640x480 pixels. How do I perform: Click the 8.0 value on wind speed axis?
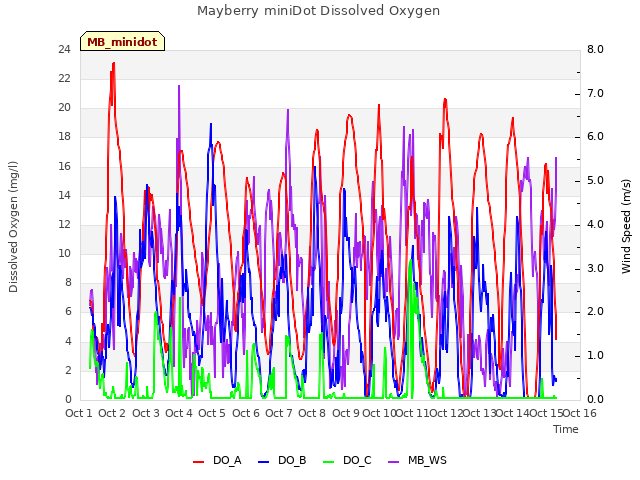[x=595, y=49]
